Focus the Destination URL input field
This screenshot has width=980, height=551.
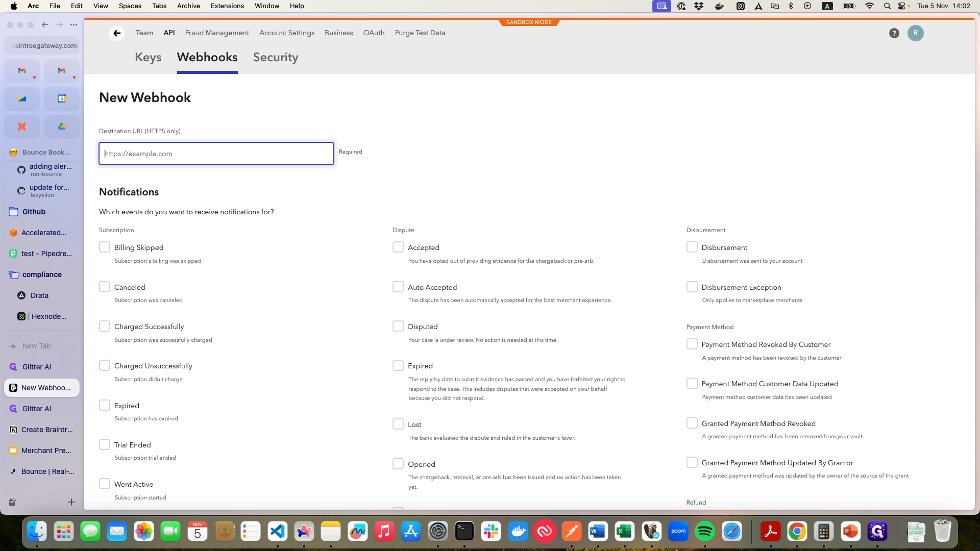pyautogui.click(x=216, y=154)
